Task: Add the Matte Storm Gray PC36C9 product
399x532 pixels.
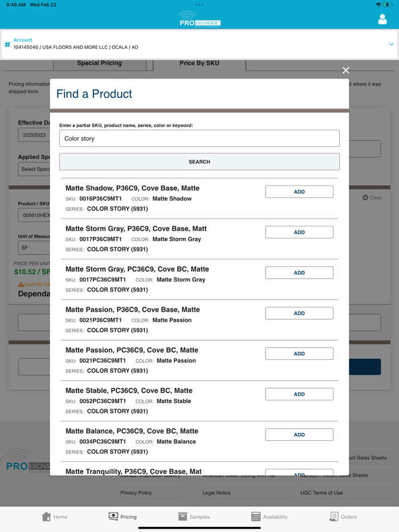Action: (299, 272)
